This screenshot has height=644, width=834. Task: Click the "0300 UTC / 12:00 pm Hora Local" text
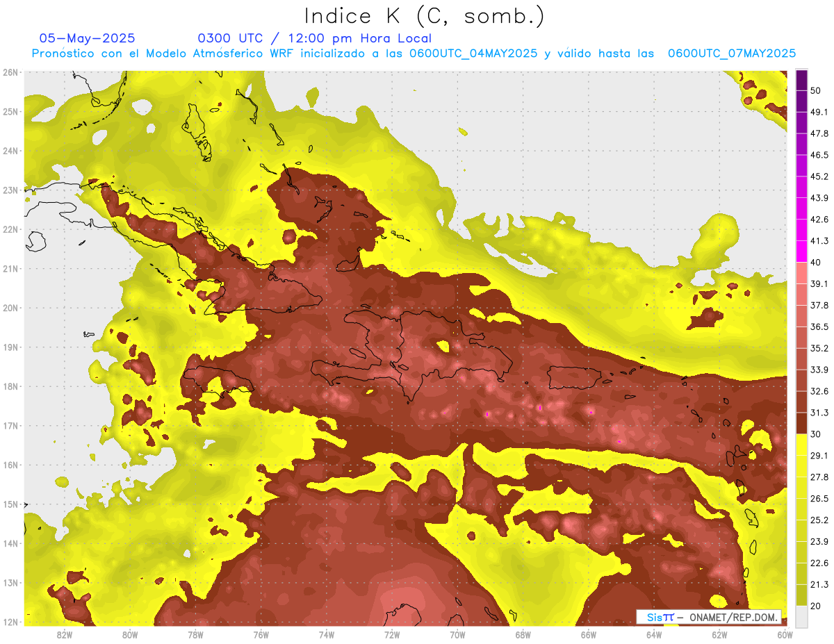tap(315, 38)
